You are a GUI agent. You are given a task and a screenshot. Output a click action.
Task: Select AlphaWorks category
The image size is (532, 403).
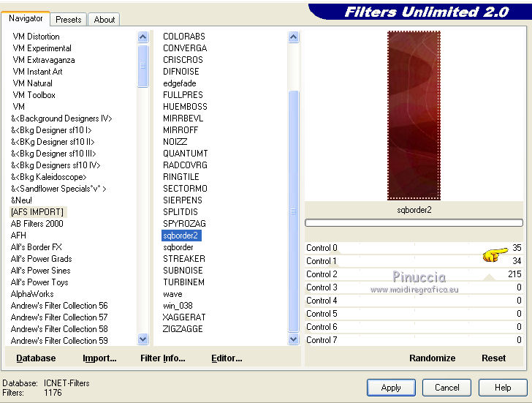(32, 294)
